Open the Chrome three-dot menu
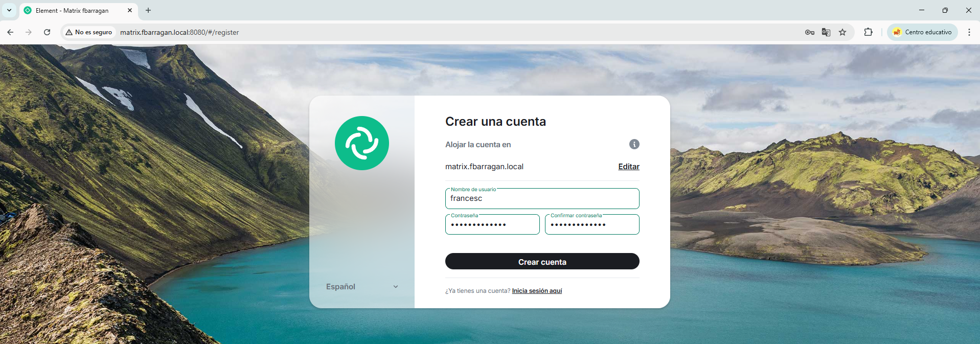This screenshot has width=980, height=344. 969,32
